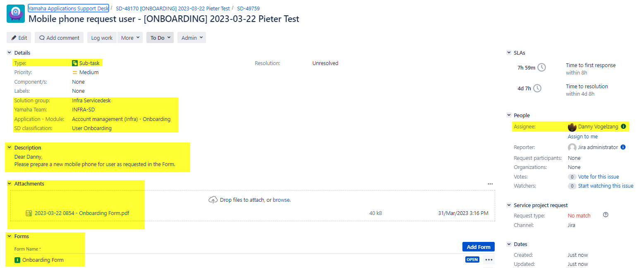This screenshot has width=644, height=268.
Task: Click the issue title Mobile phone request user
Action: point(164,19)
